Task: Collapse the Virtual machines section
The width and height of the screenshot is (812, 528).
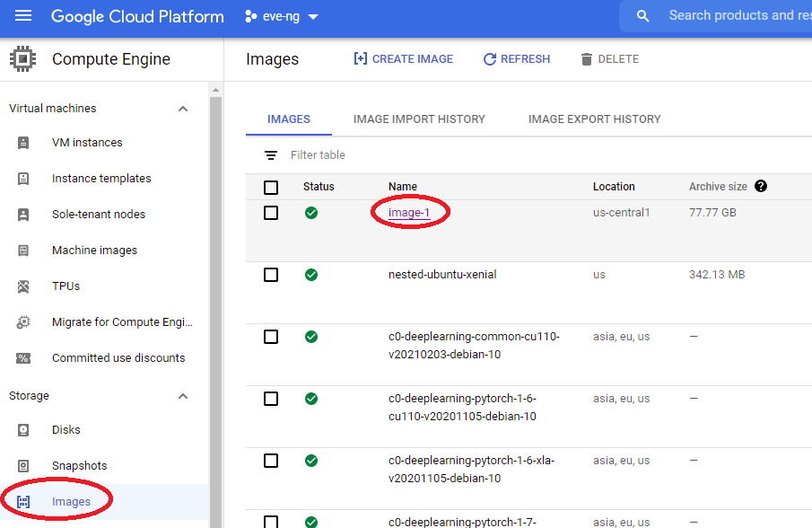Action: [183, 109]
